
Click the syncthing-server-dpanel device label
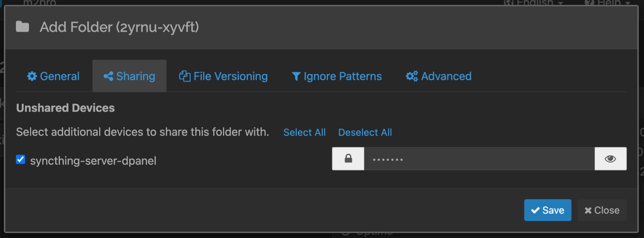pos(93,161)
